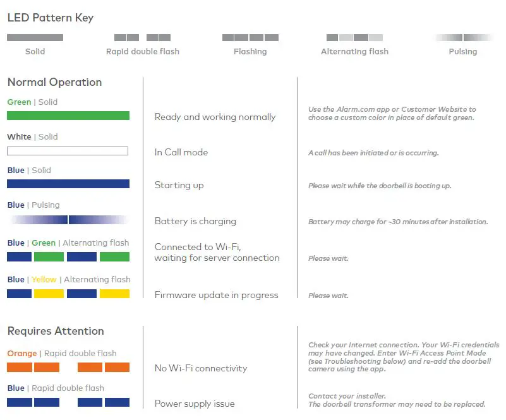Select the solid blue LED bar
The width and height of the screenshot is (506, 420).
68,184
